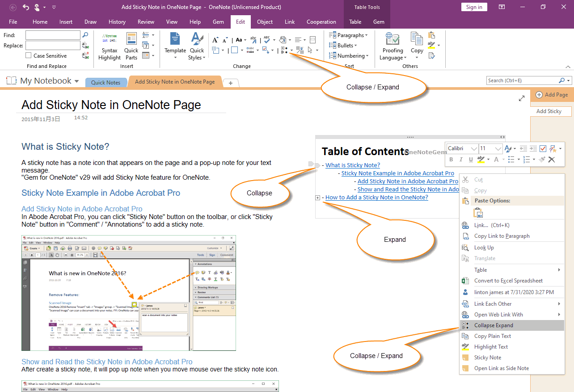Select Sticky Note in the context menu
Image resolution: width=574 pixels, height=392 pixels.
point(487,357)
